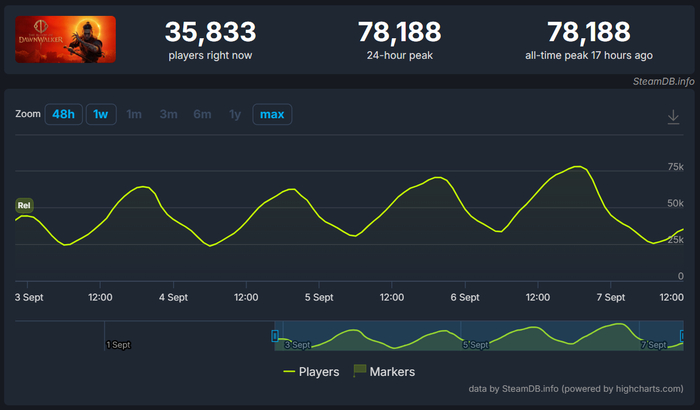Viewport: 700px width, 410px height.
Task: Click the SteamDB.info watermark text
Action: point(663,81)
